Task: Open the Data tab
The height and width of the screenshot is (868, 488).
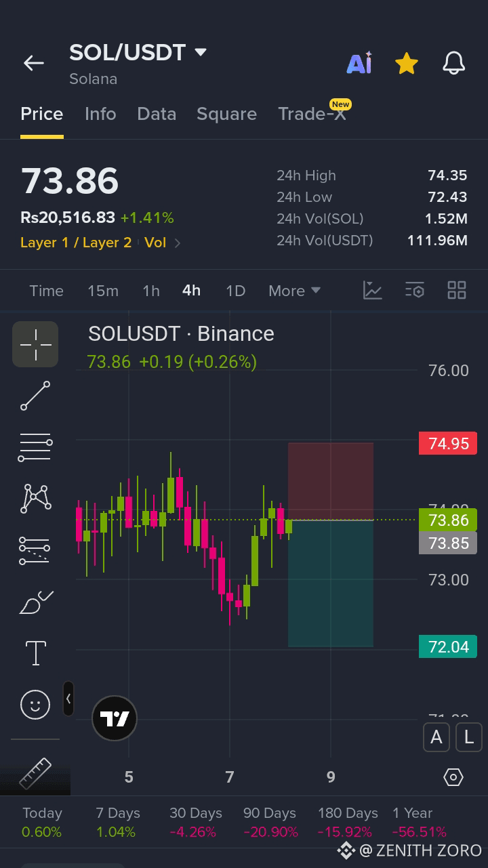Action: coord(157,114)
